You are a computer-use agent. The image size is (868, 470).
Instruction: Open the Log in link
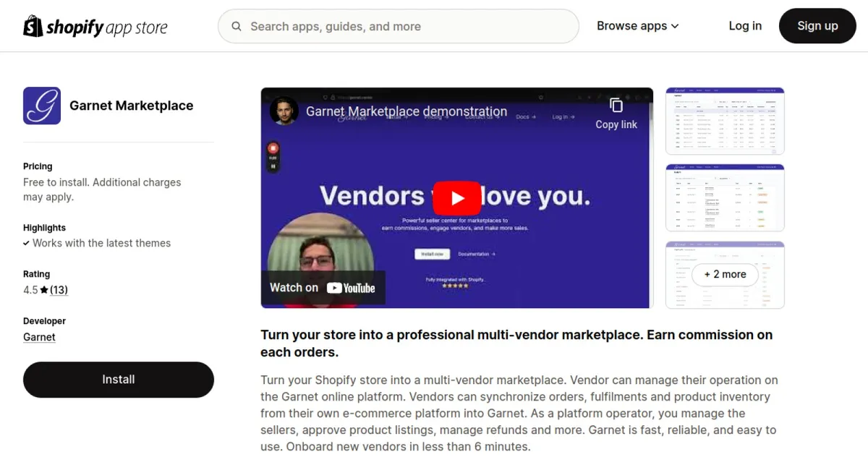[x=745, y=26]
